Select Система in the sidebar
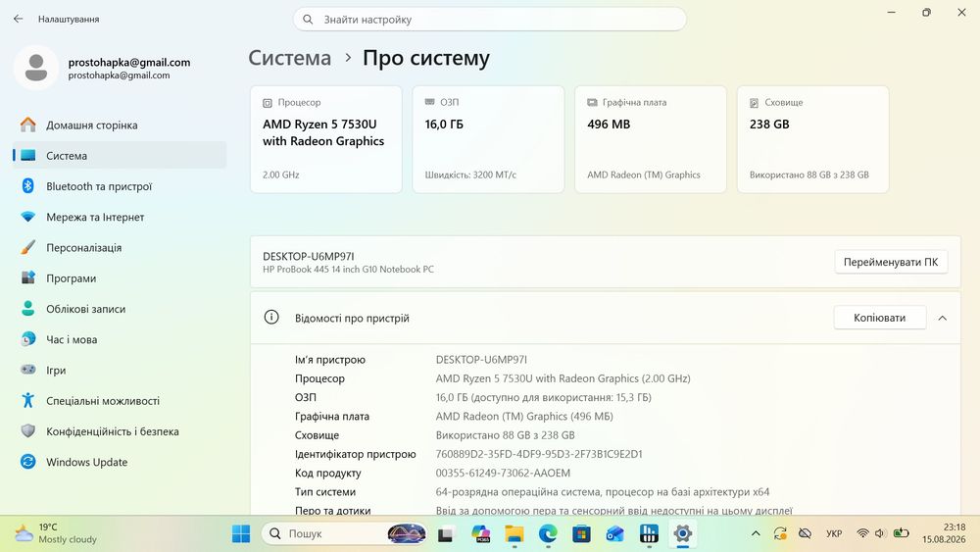Image resolution: width=980 pixels, height=552 pixels. pos(120,156)
